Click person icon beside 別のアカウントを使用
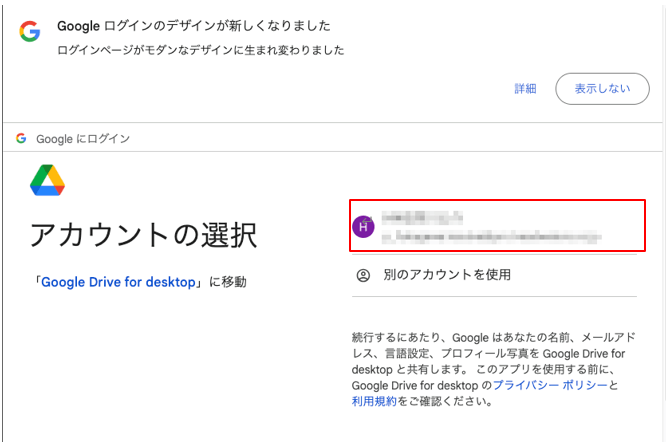The height and width of the screenshot is (442, 666). [x=363, y=276]
